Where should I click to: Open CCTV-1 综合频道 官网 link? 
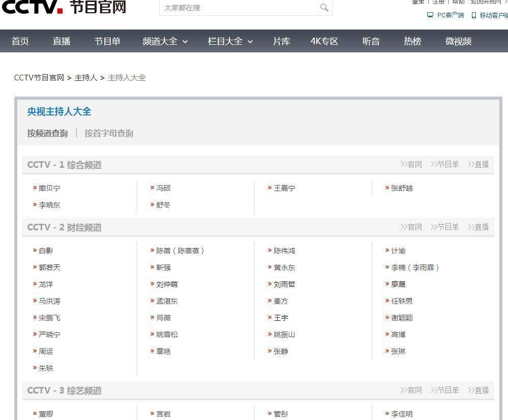point(411,164)
